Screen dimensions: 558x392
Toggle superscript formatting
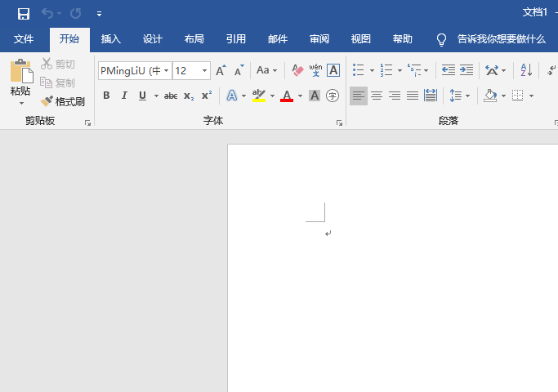(207, 96)
